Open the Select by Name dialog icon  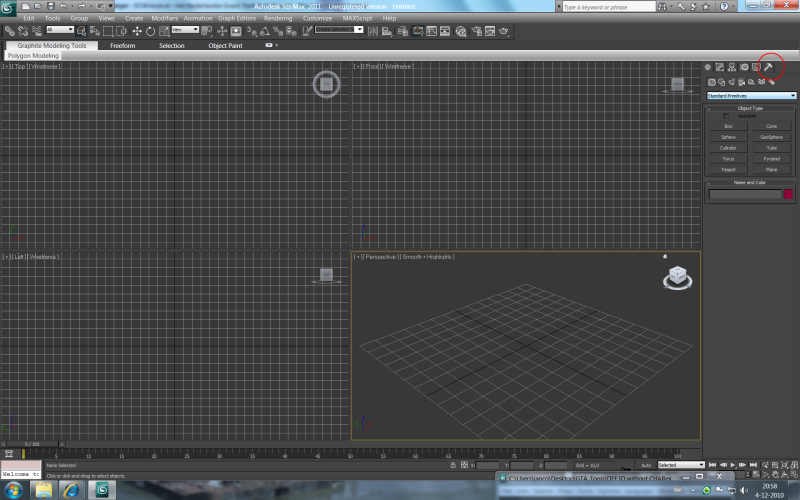point(95,31)
